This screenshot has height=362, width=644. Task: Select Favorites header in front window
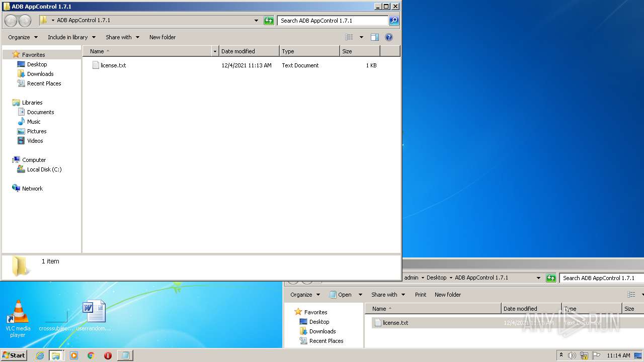click(x=33, y=55)
